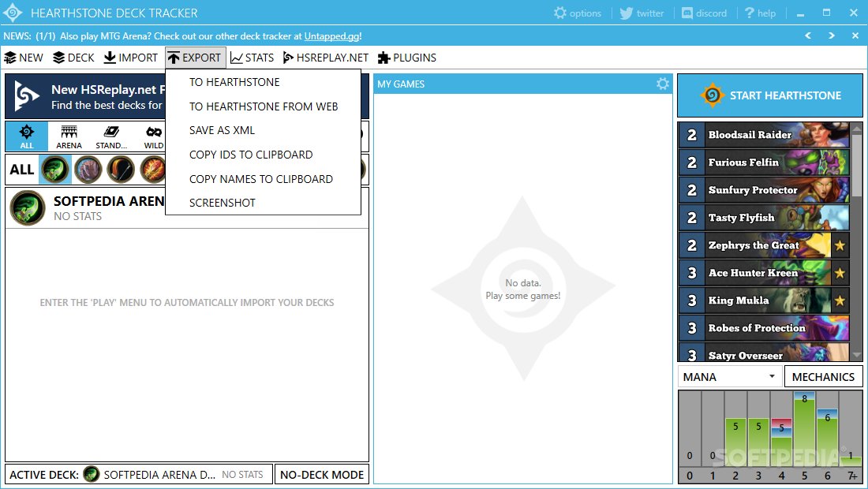Screen dimensions: 868x489
Task: Open the twitter link in title bar
Action: 642,13
